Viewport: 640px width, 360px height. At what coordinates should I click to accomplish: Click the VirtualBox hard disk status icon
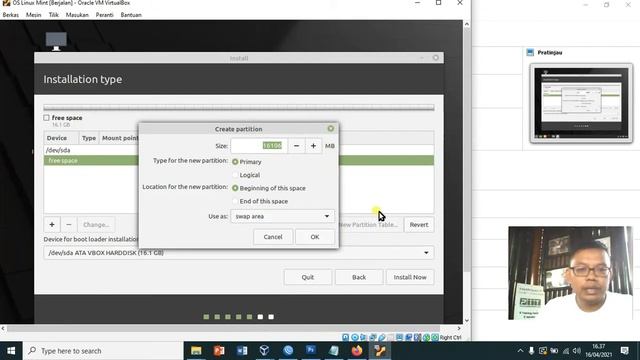(346, 337)
